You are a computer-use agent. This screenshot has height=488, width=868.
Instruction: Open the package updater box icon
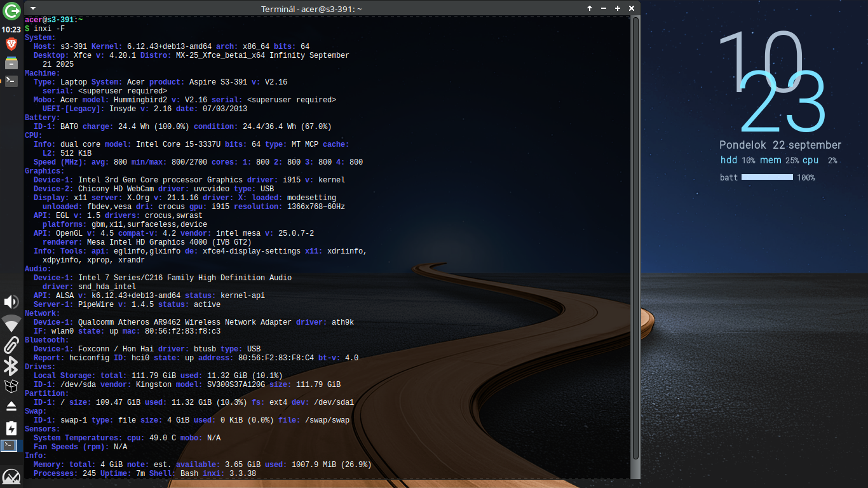click(x=11, y=386)
